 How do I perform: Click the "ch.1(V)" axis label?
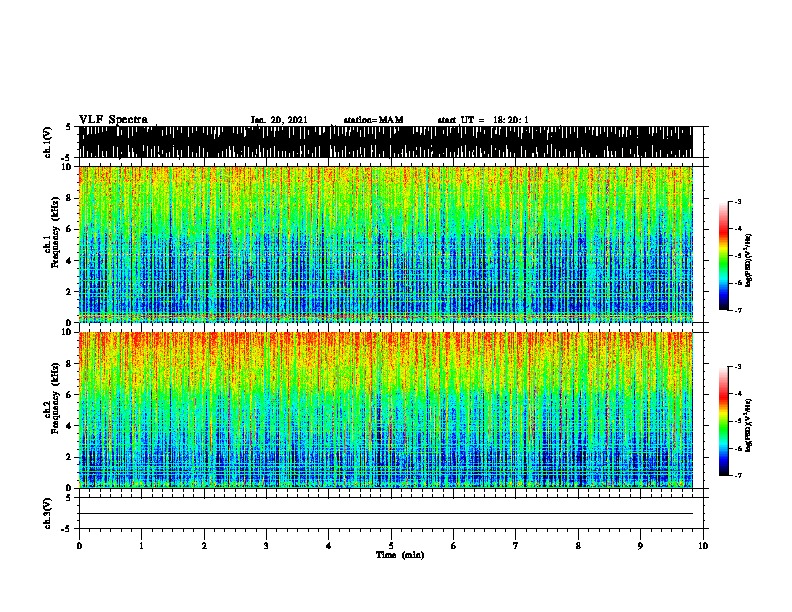(48, 142)
